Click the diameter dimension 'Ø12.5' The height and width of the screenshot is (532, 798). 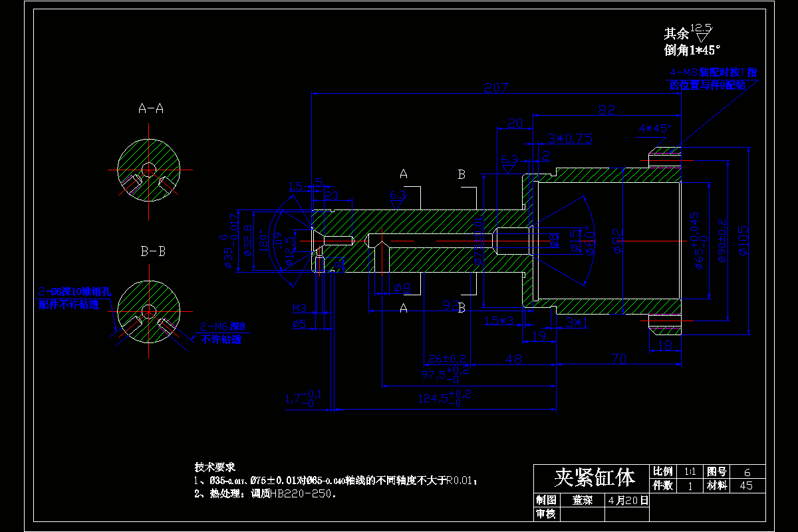(289, 251)
